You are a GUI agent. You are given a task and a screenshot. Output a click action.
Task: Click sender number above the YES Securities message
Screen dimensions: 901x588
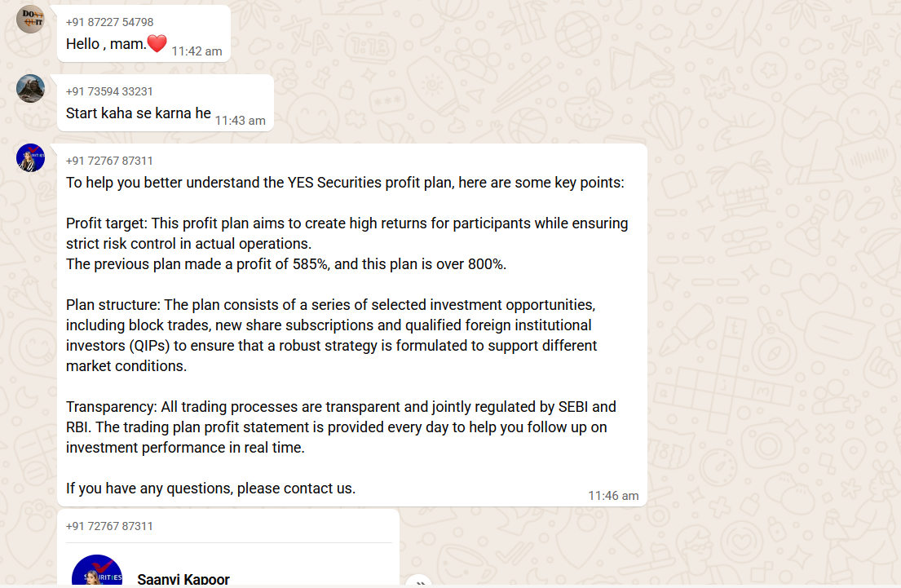(x=109, y=161)
